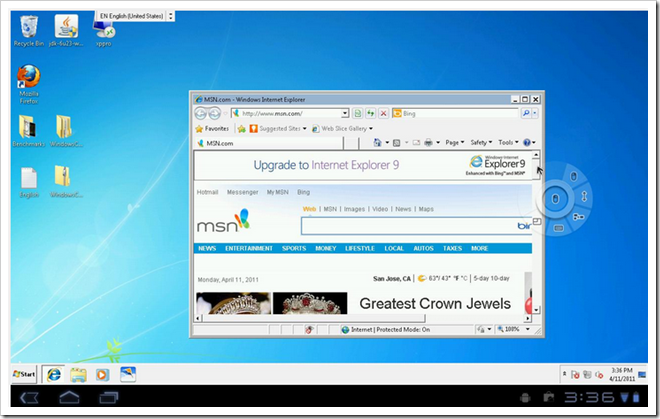Click the Windows Start button
Screen dimensions: 660x419
pyautogui.click(x=24, y=374)
